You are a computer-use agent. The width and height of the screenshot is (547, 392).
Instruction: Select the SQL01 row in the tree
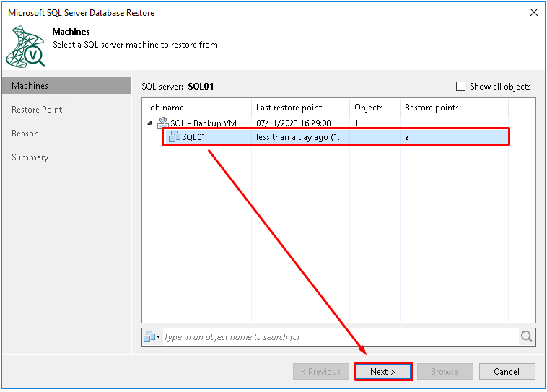tap(336, 137)
